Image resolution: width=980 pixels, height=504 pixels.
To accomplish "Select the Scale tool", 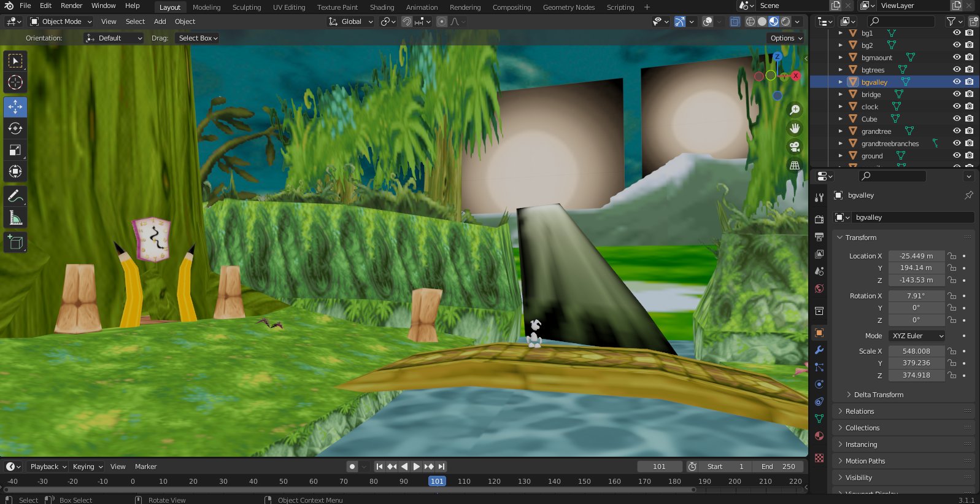I will [15, 150].
